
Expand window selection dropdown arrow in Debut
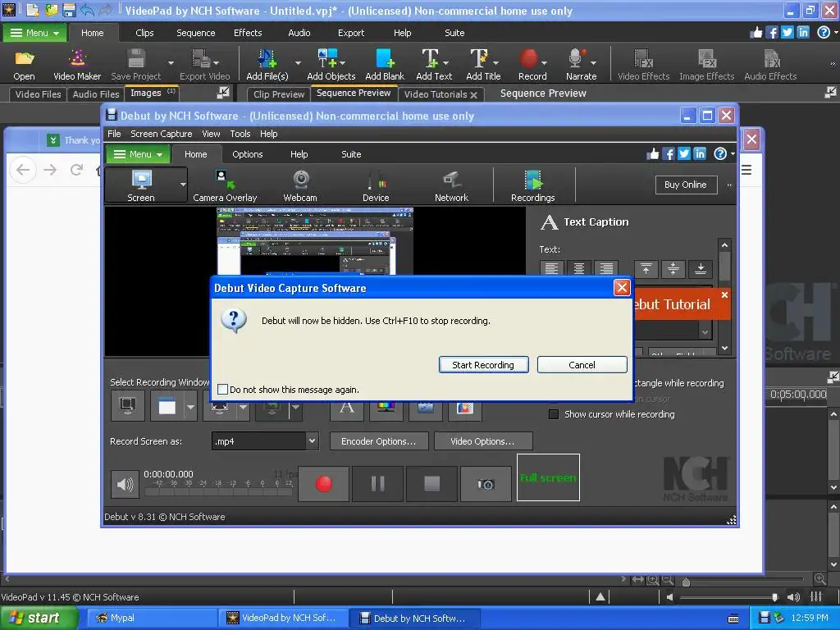point(190,407)
